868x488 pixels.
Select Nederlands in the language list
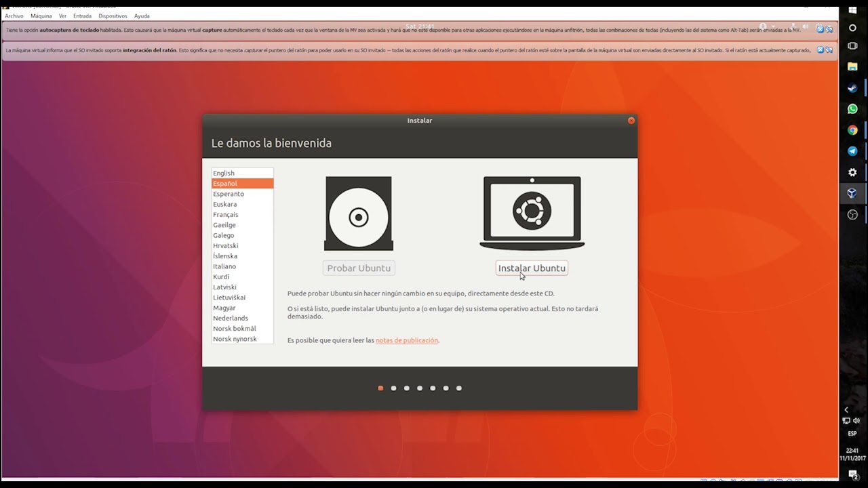pos(242,318)
